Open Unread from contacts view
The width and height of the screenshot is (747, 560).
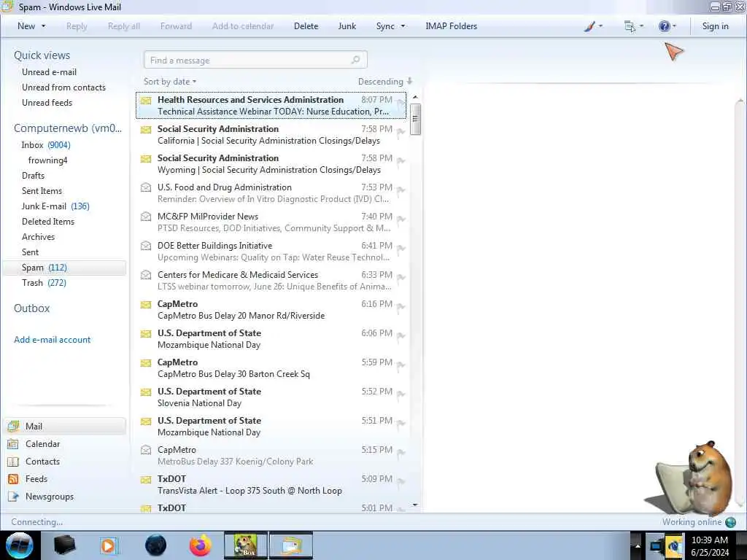[64, 87]
